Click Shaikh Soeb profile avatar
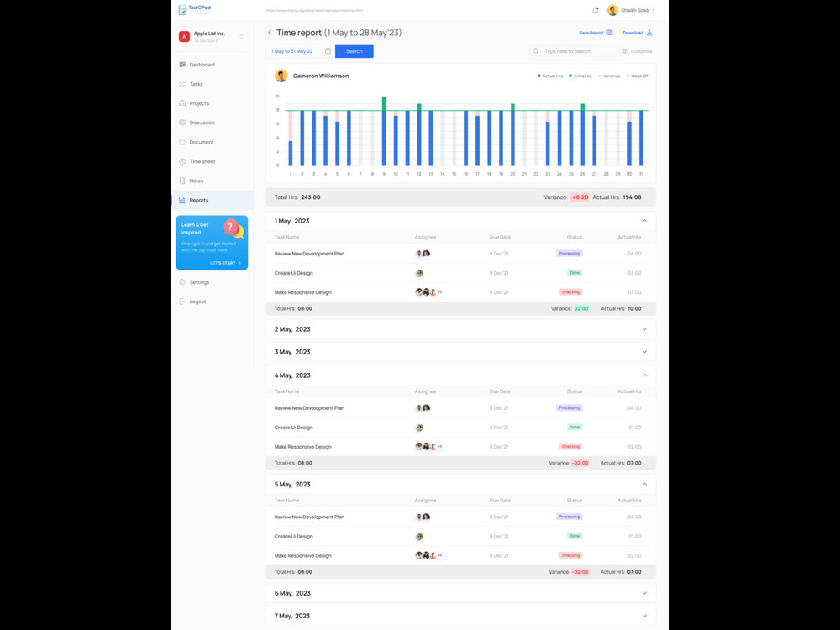Viewport: 840px width, 630px height. (612, 10)
